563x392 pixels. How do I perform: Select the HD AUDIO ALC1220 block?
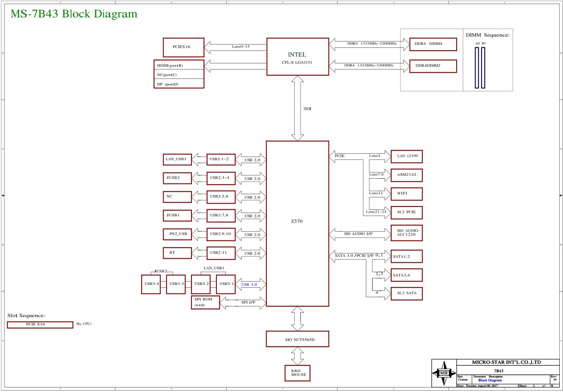[x=407, y=233]
